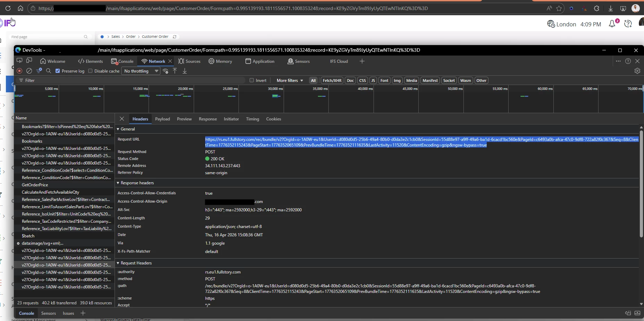Open the Timing tab
Screen dimensions: 644x321
(x=252, y=119)
